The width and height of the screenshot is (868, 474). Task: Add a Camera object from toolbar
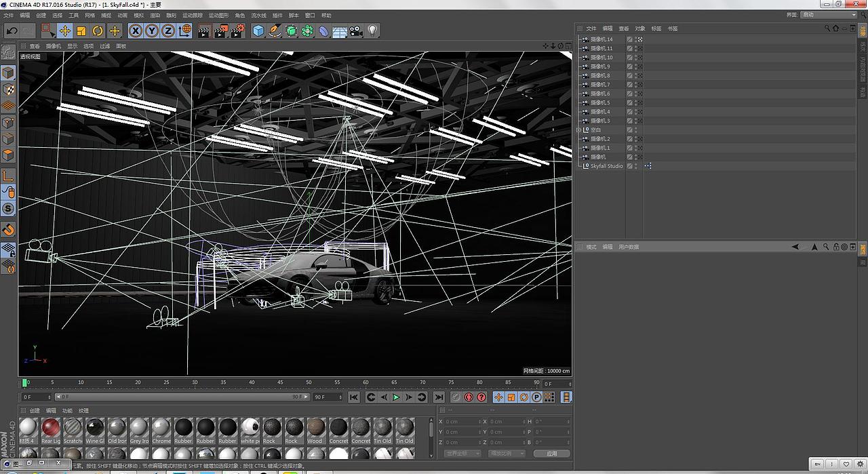pos(356,31)
